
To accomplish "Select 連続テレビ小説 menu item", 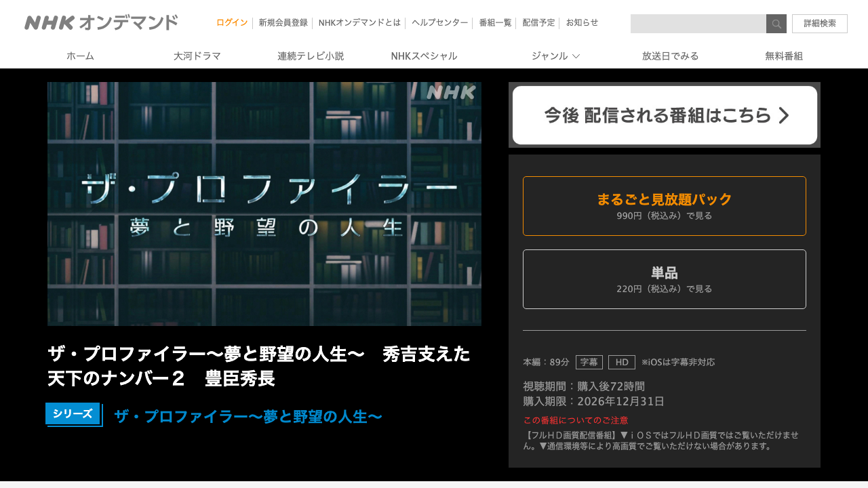I will 311,56.
